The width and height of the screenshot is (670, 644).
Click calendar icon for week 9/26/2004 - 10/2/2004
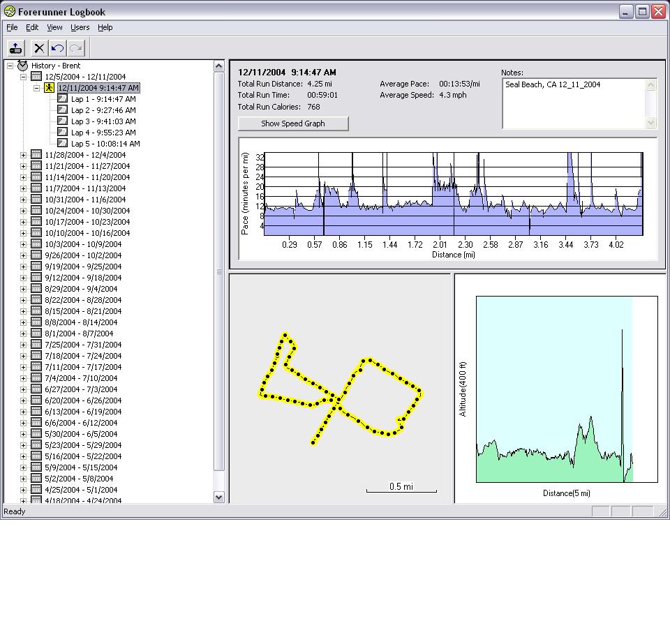click(36, 255)
